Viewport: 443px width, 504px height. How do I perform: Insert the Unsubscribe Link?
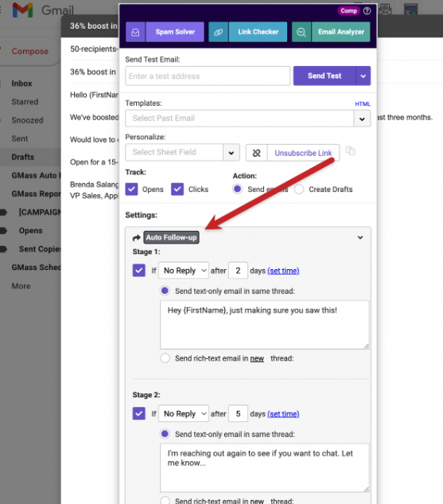coord(303,153)
